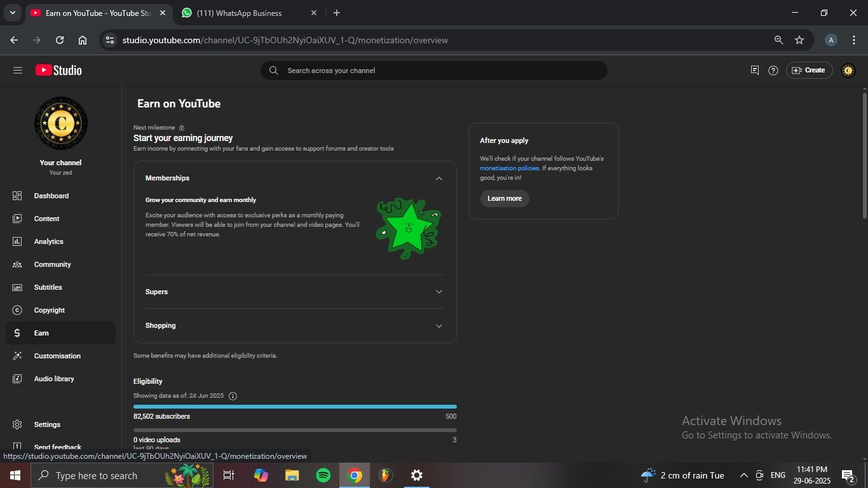Viewport: 868px width, 488px height.
Task: Bookmark this page with the star
Action: coord(799,40)
